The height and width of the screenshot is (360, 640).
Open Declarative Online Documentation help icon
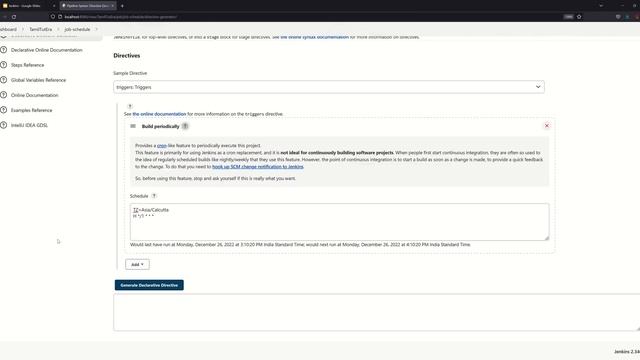pyautogui.click(x=4, y=50)
